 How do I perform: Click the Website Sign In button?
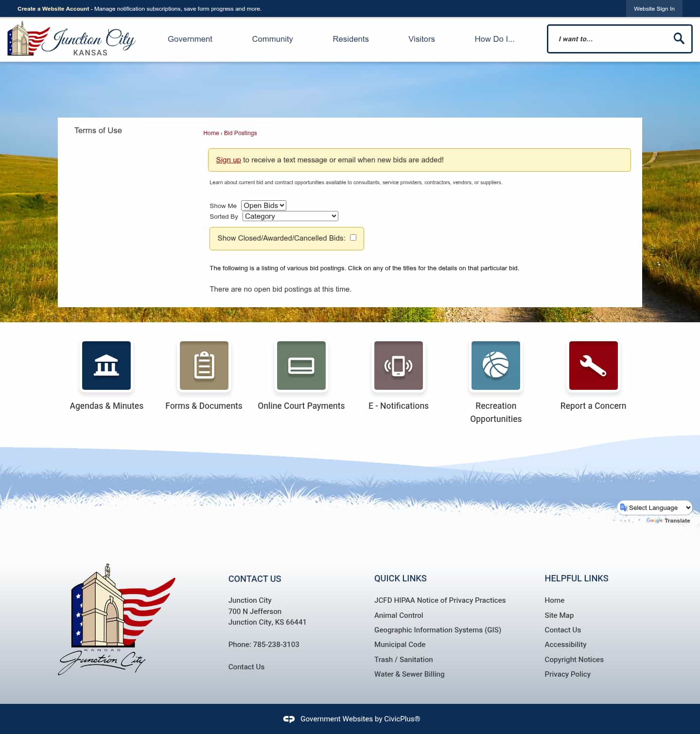(654, 9)
